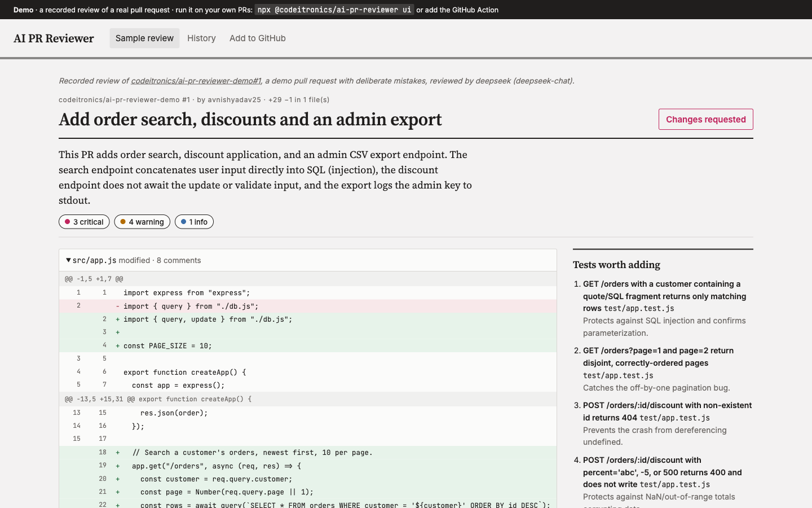This screenshot has height=508, width=812.
Task: Click the added import query, update line
Action: pos(308,319)
